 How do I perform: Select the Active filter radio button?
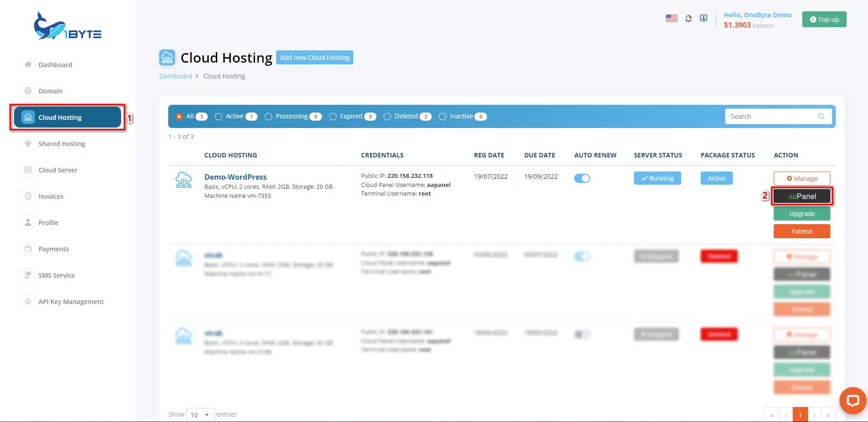tap(218, 116)
